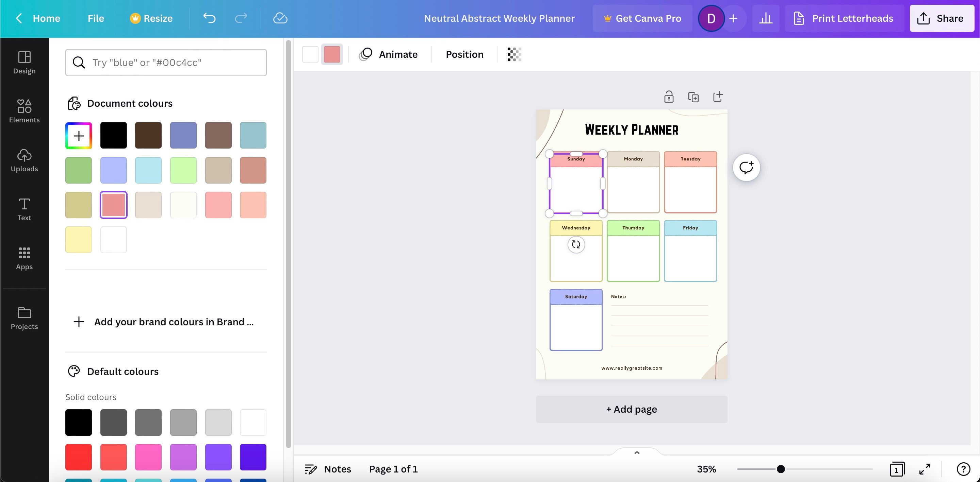
Task: Select the teal blue document colour swatch
Action: [x=253, y=135]
